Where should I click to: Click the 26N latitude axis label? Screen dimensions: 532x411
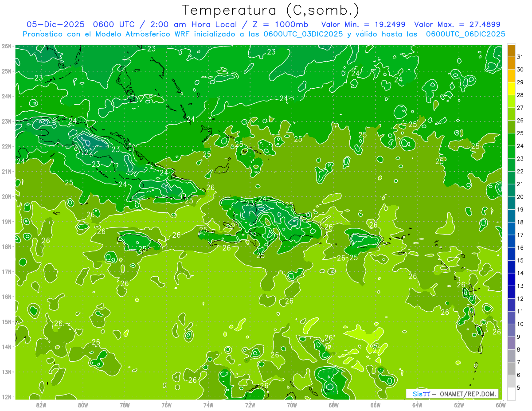(6, 46)
